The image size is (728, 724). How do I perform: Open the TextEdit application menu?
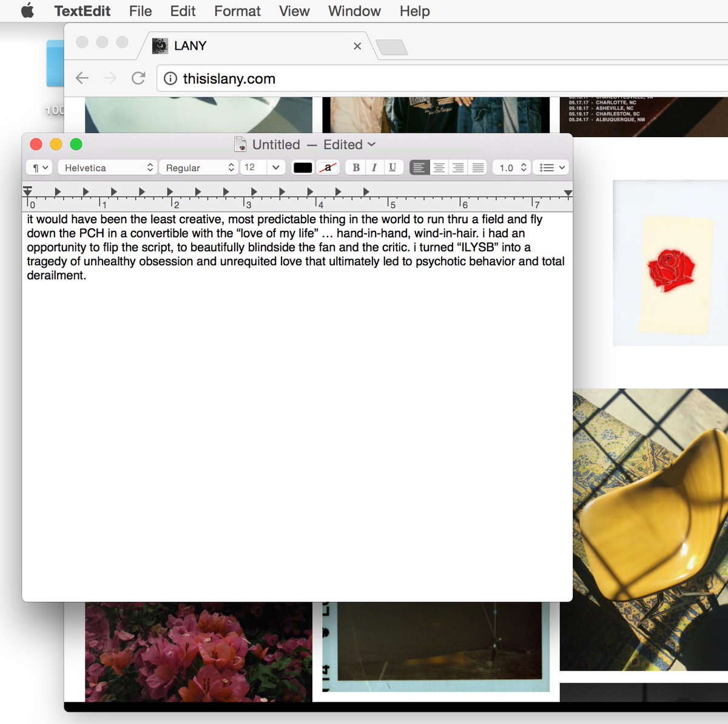click(x=82, y=11)
